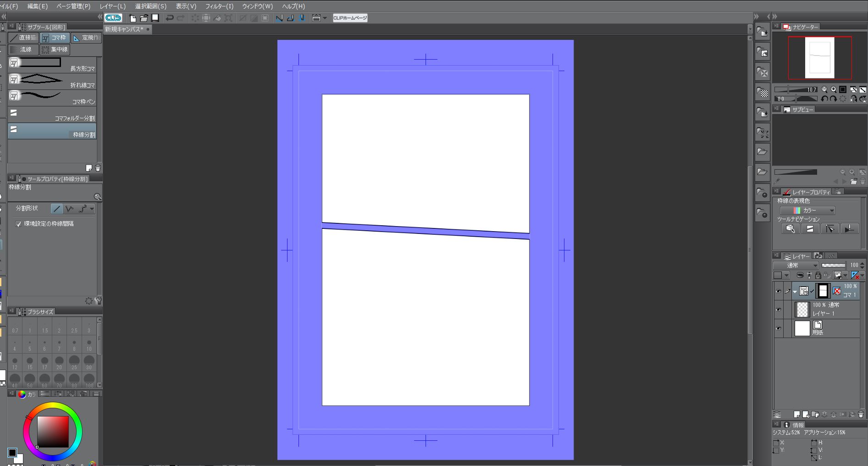Click the New document icon in toolbar
The image size is (868, 466).
[133, 18]
